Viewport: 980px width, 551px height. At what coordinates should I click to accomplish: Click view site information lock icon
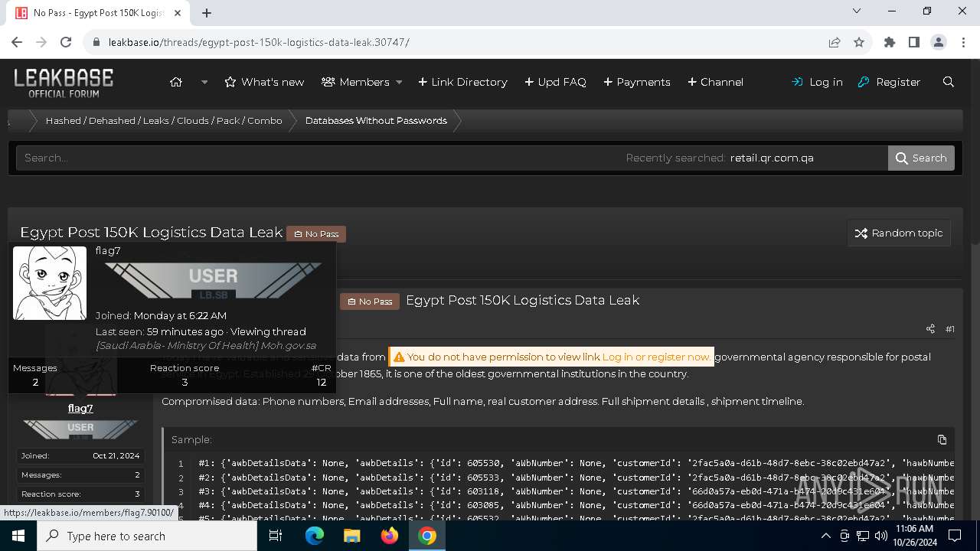(96, 42)
